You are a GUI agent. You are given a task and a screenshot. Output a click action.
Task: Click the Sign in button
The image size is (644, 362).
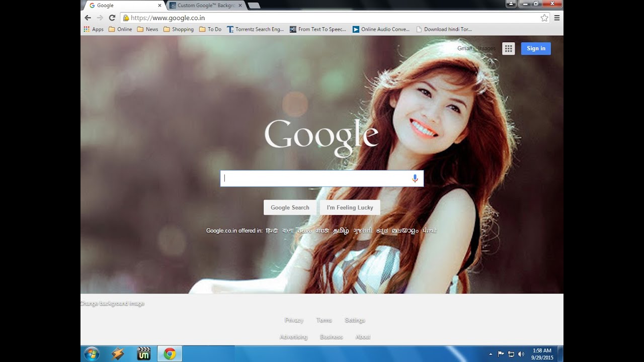(536, 48)
